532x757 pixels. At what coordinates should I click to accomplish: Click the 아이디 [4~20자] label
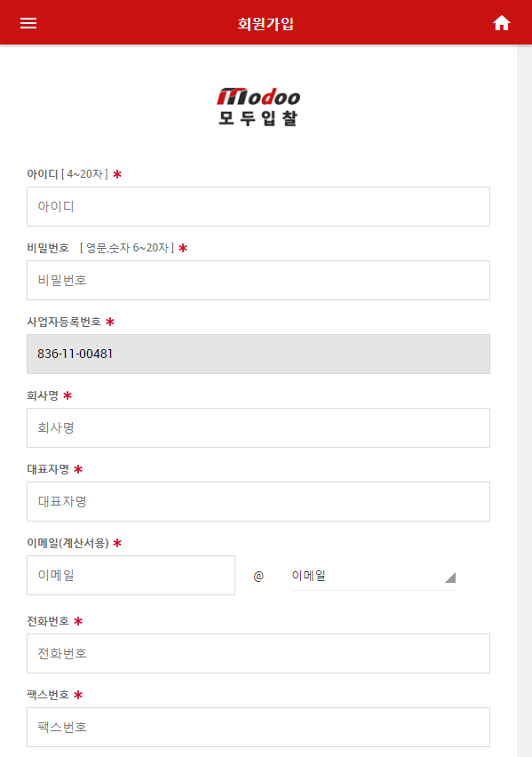click(67, 174)
